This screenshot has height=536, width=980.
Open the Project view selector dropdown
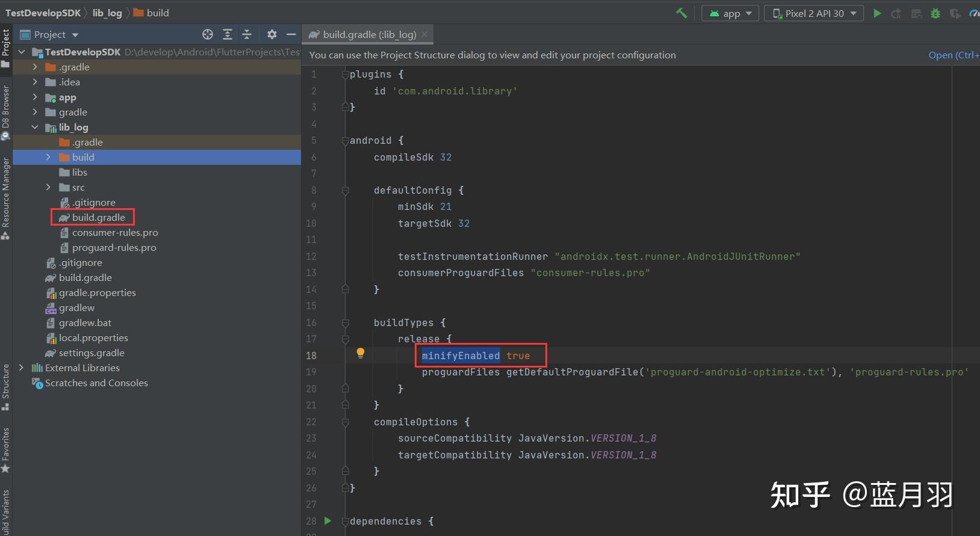click(49, 34)
